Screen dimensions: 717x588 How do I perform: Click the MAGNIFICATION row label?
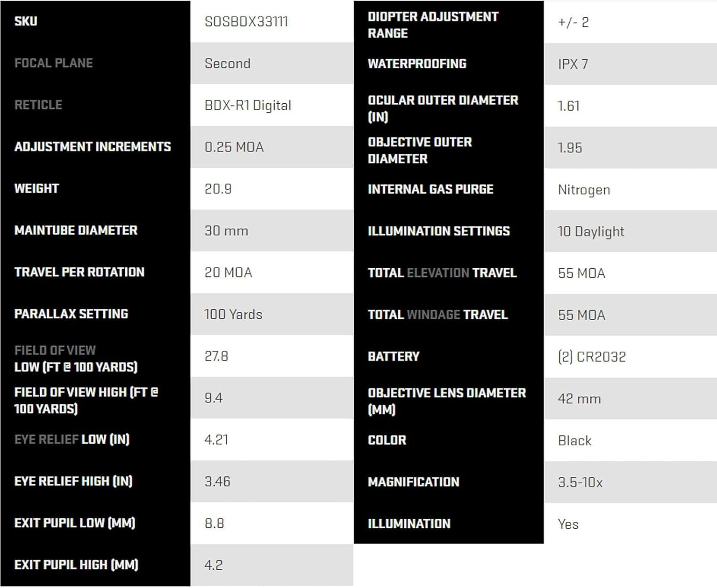tap(413, 482)
